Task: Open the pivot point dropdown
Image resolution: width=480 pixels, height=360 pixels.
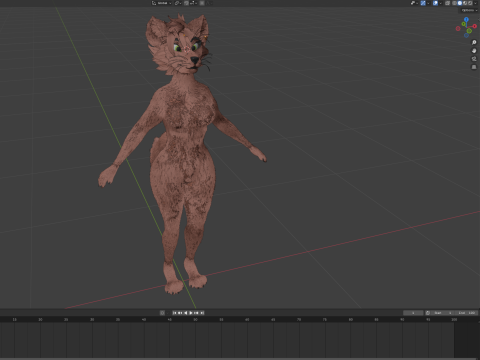Action: click(x=178, y=3)
